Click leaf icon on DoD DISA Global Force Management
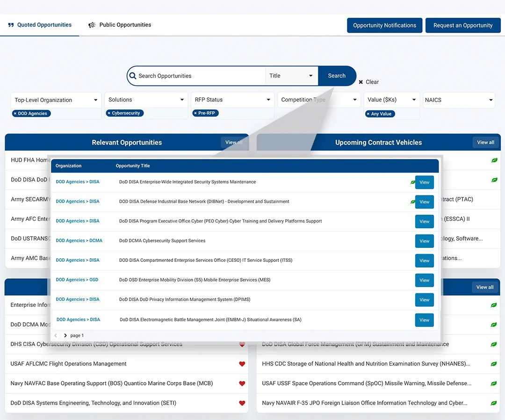This screenshot has width=505, height=420. click(493, 344)
